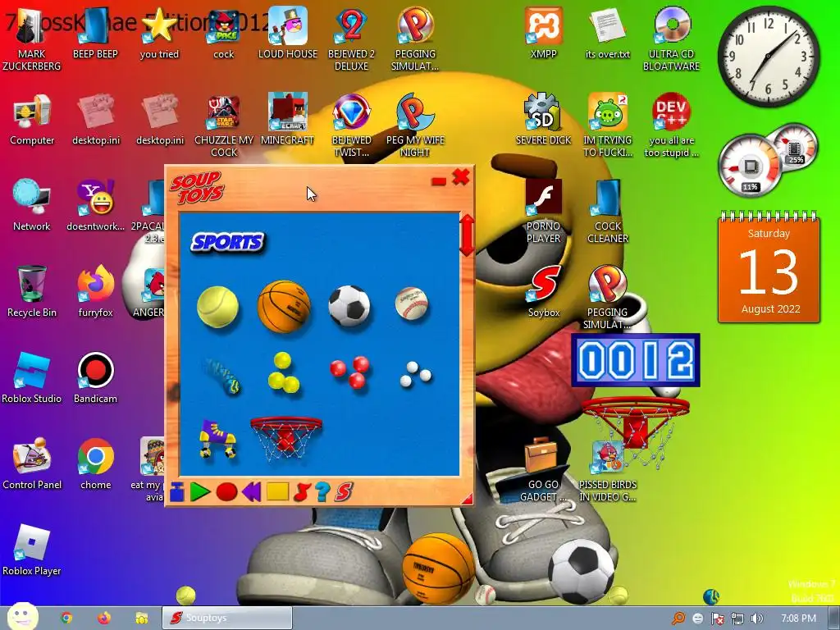840x630 pixels.
Task: Select the three white balls toy
Action: (x=415, y=374)
